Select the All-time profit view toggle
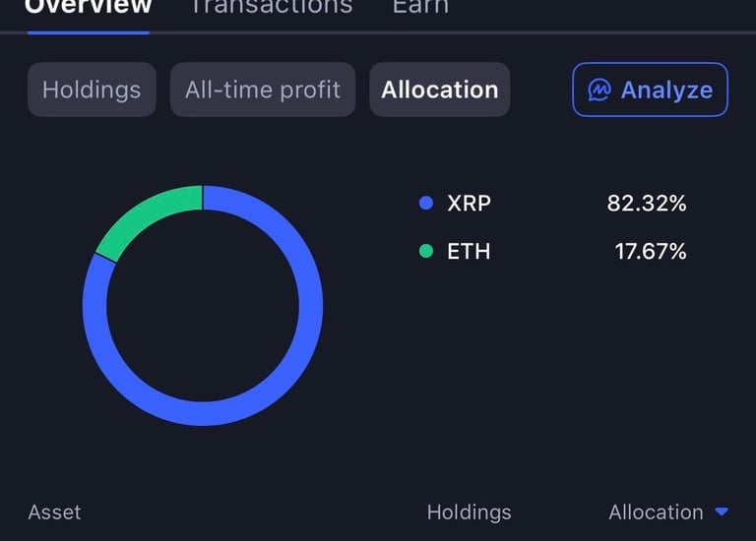The height and width of the screenshot is (541, 756). pyautogui.click(x=263, y=90)
